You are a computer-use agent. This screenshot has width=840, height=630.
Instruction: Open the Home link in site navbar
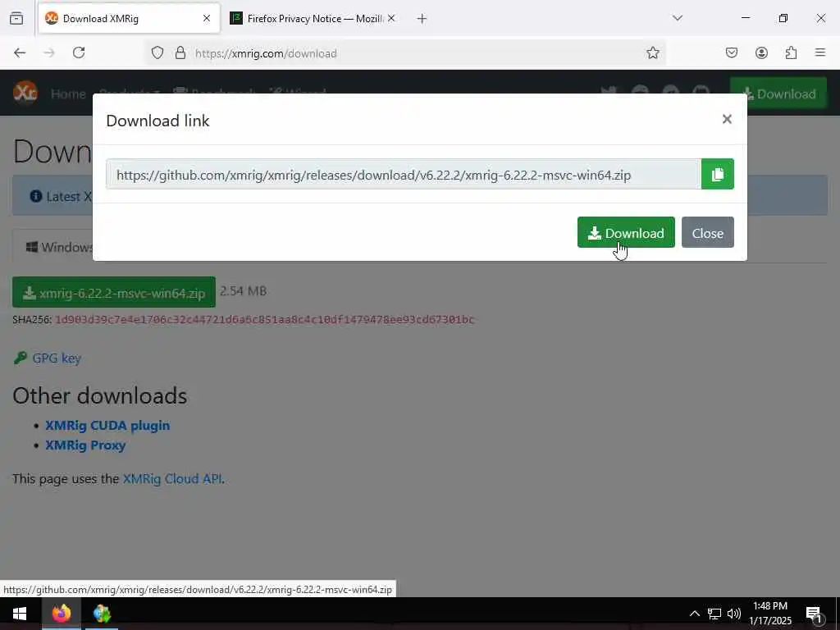(x=68, y=94)
